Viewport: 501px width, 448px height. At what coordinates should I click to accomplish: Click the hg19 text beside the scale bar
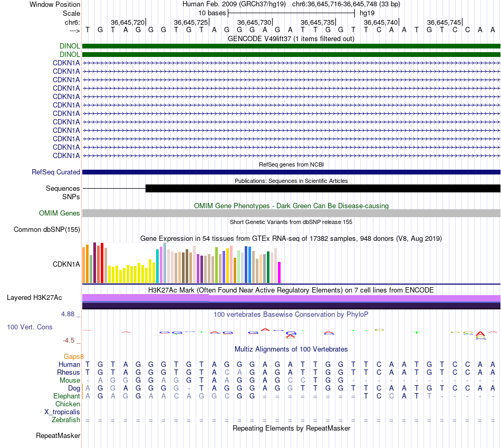pos(367,13)
